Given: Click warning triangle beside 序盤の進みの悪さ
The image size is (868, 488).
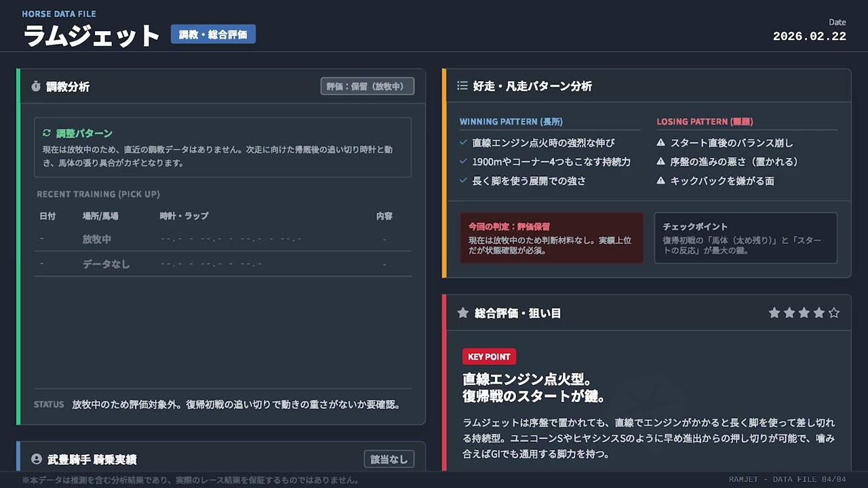Looking at the screenshot, I should [660, 162].
